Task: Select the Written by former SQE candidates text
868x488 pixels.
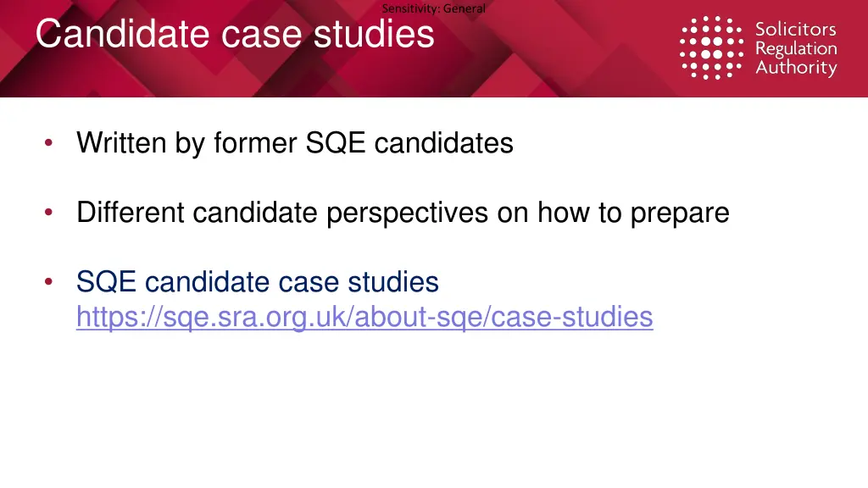Action: [x=294, y=143]
